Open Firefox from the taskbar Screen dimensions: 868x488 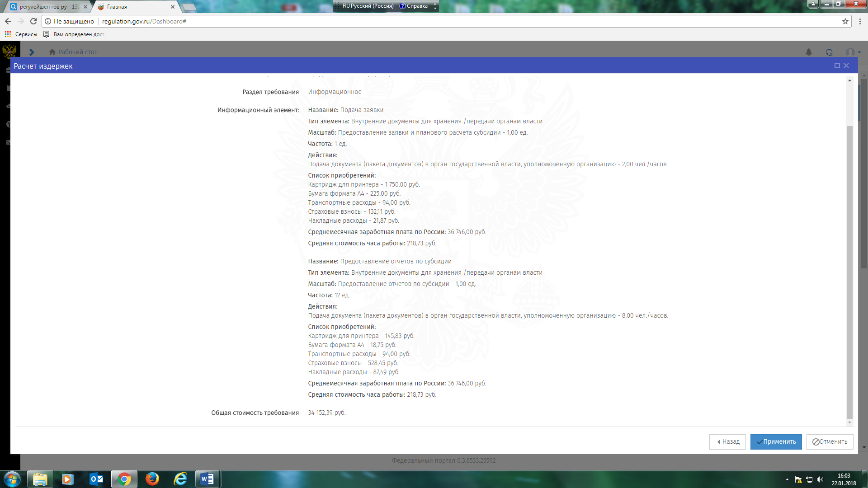pyautogui.click(x=152, y=479)
